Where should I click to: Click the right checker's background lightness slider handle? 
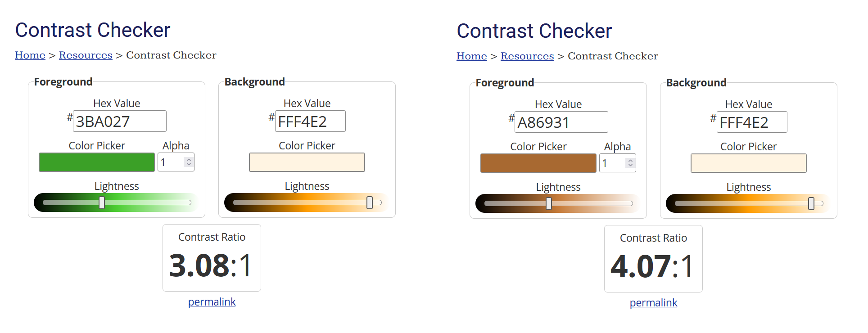point(811,203)
